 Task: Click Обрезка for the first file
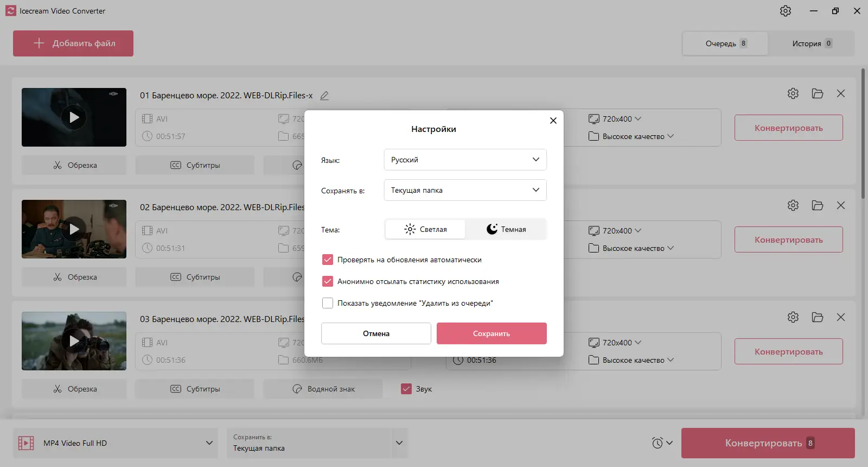point(74,165)
